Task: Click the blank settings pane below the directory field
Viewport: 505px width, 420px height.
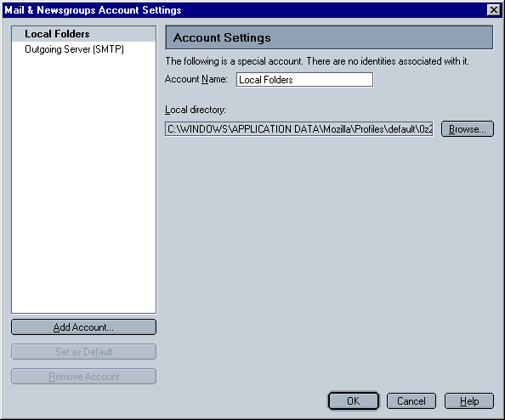Action: 329,258
